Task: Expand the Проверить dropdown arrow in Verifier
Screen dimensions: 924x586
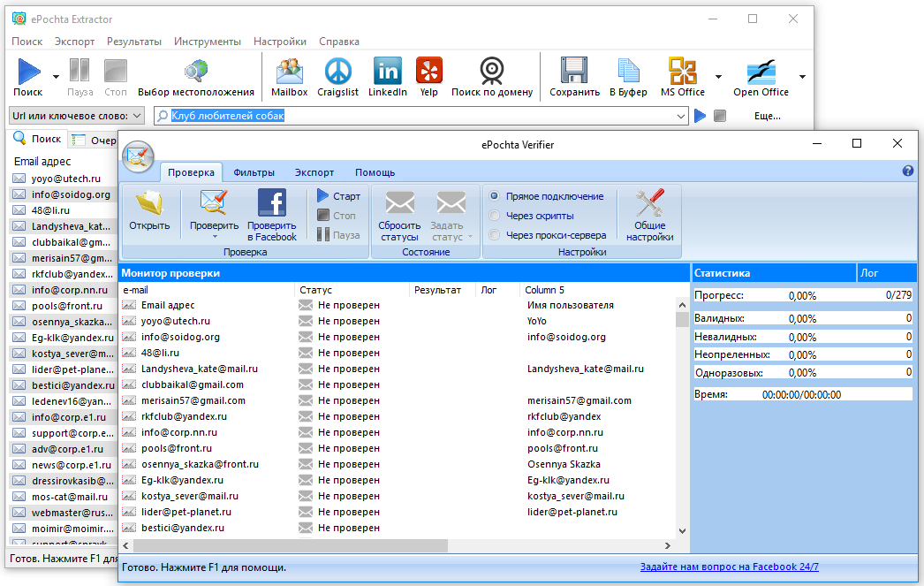Action: coord(215,237)
